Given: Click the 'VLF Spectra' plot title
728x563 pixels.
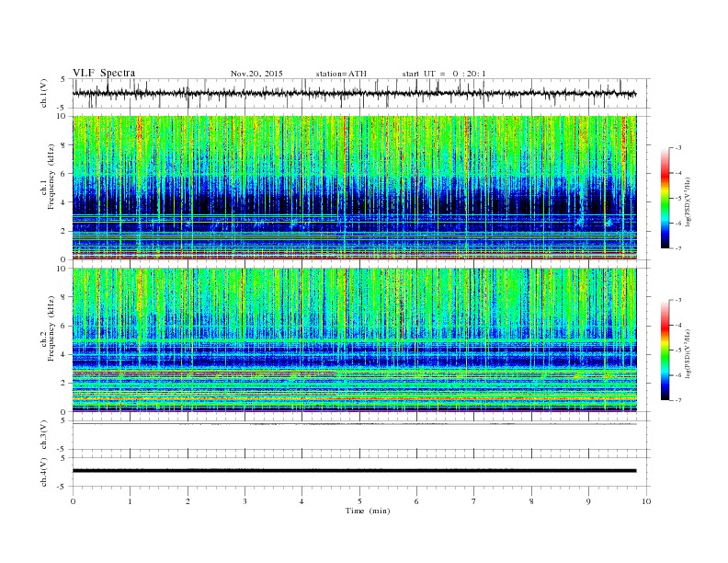Looking at the screenshot, I should pos(104,73).
